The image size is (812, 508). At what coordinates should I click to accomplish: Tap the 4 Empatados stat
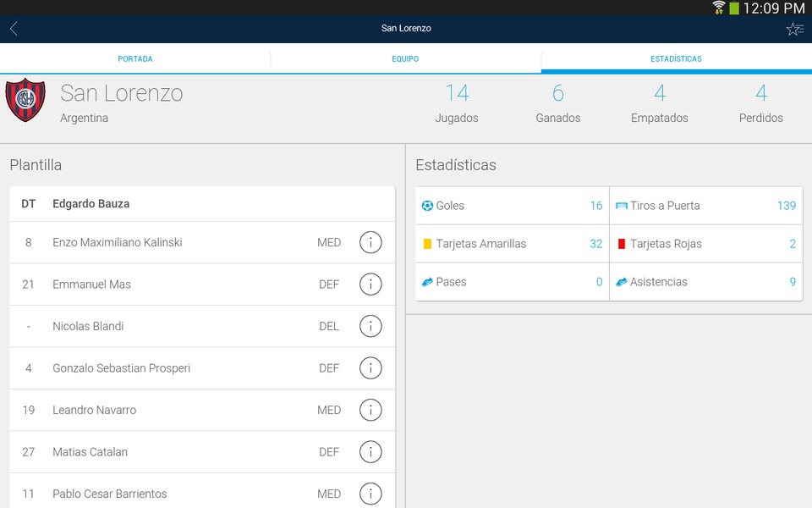[659, 103]
